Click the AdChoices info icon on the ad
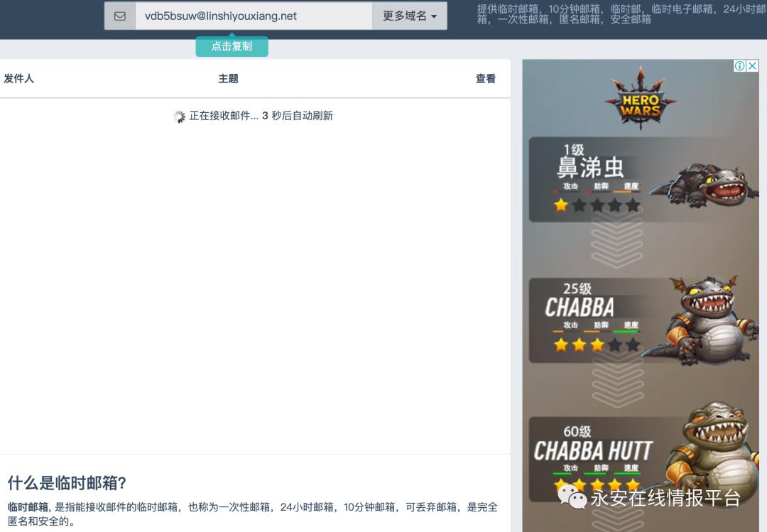The height and width of the screenshot is (532, 767). pos(741,65)
